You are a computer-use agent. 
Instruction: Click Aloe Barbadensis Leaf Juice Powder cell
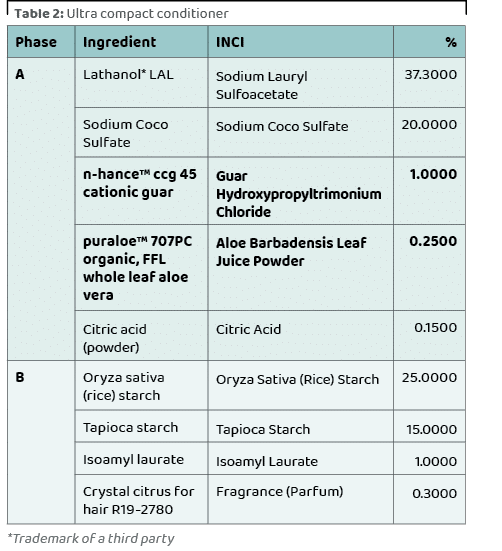coord(301,268)
